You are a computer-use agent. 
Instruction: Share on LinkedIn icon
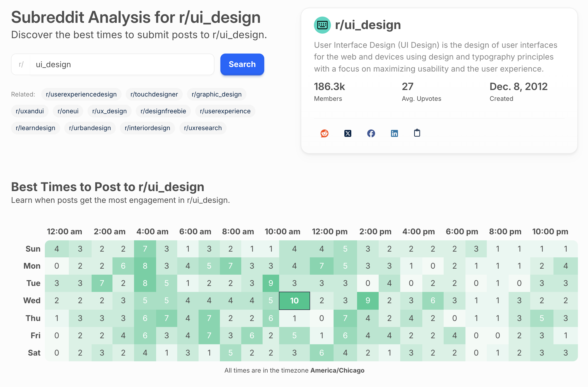pyautogui.click(x=394, y=133)
